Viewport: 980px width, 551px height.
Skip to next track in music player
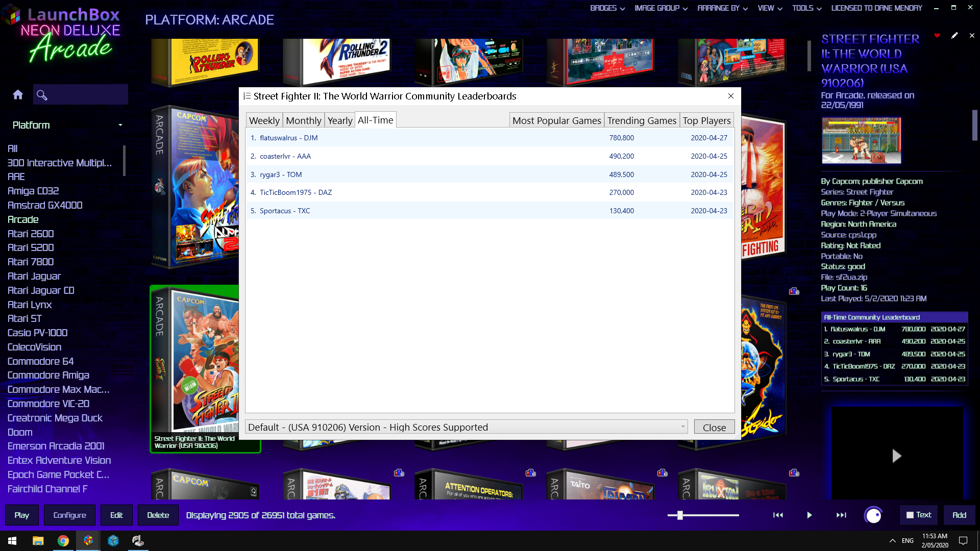(841, 515)
